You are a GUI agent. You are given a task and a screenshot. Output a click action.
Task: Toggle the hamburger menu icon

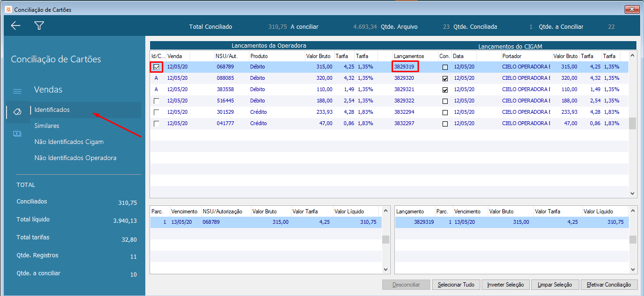(17, 91)
